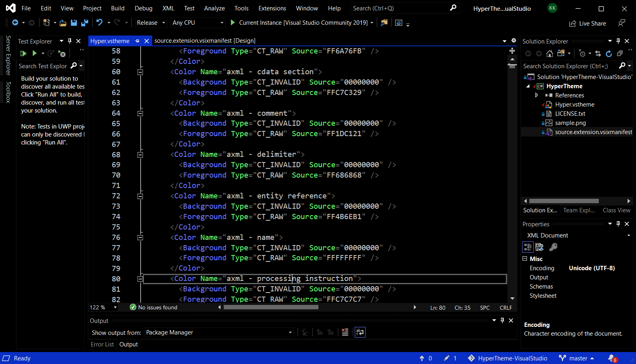Open the Extensions menu
This screenshot has width=636, height=364.
[272, 8]
